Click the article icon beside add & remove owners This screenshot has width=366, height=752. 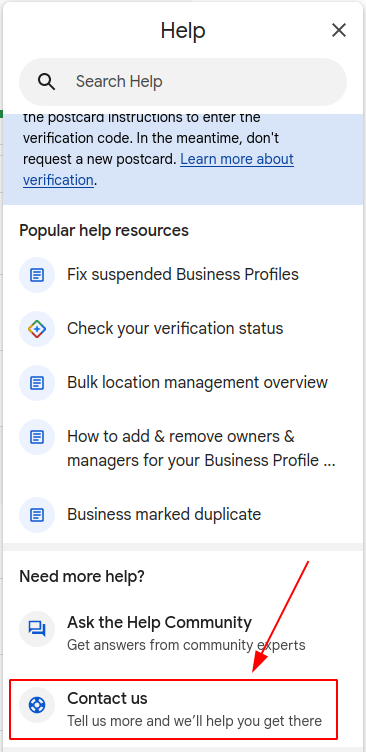[x=37, y=437]
